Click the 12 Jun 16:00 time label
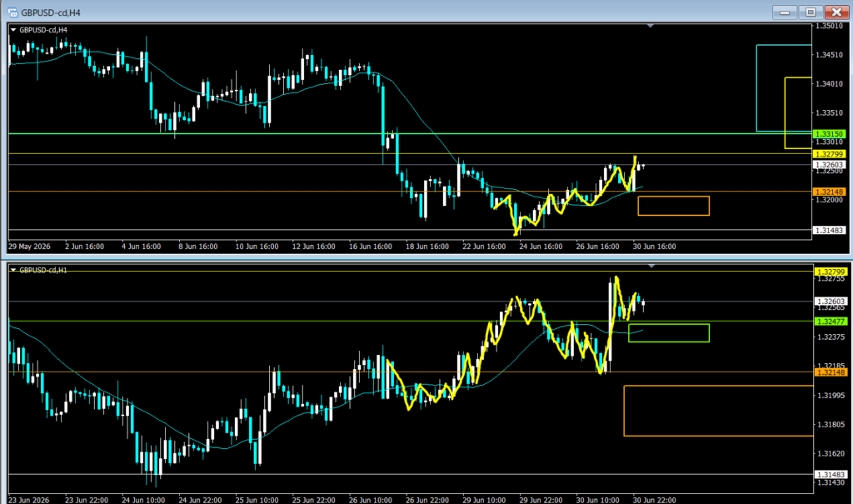The height and width of the screenshot is (504, 853). 314,247
